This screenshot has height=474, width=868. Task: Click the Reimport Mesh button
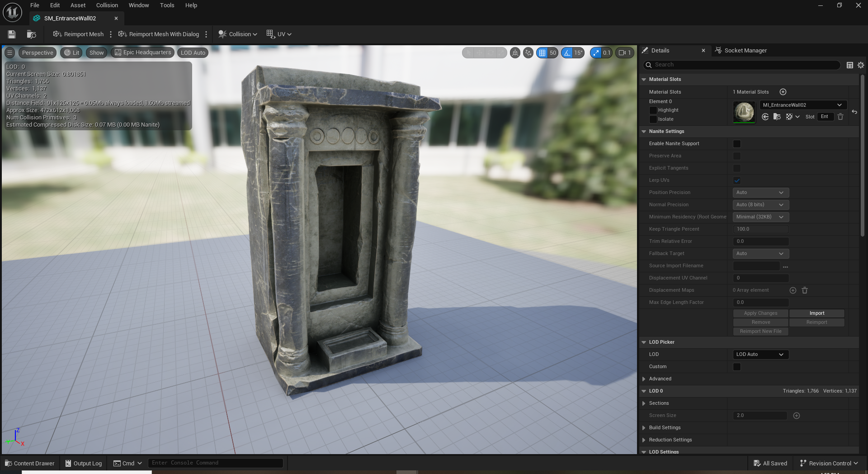(78, 34)
